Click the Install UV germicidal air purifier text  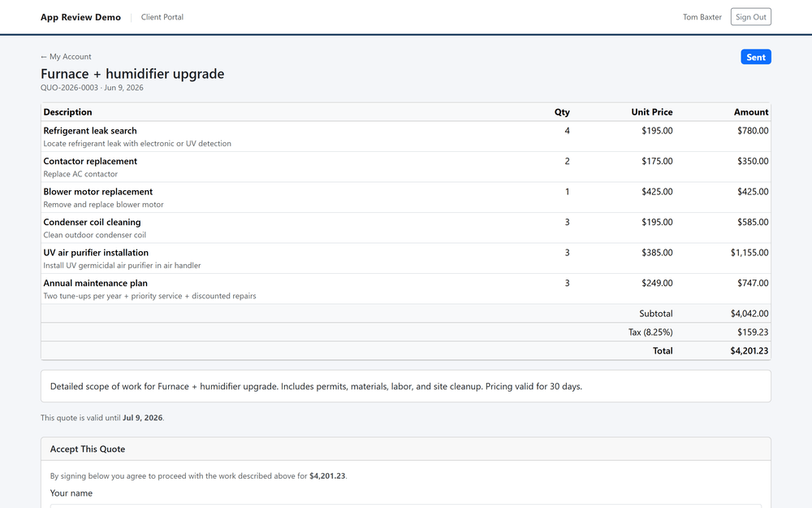coord(123,266)
